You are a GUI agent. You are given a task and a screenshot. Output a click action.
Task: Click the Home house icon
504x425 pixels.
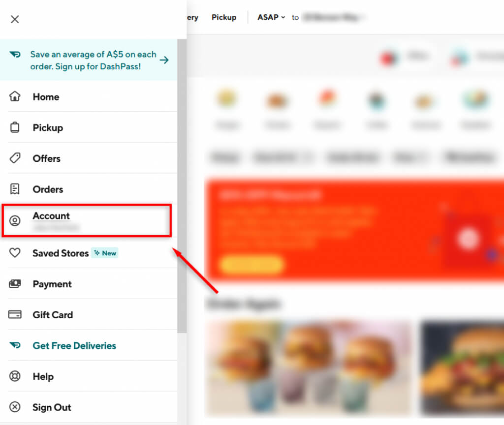tap(15, 96)
